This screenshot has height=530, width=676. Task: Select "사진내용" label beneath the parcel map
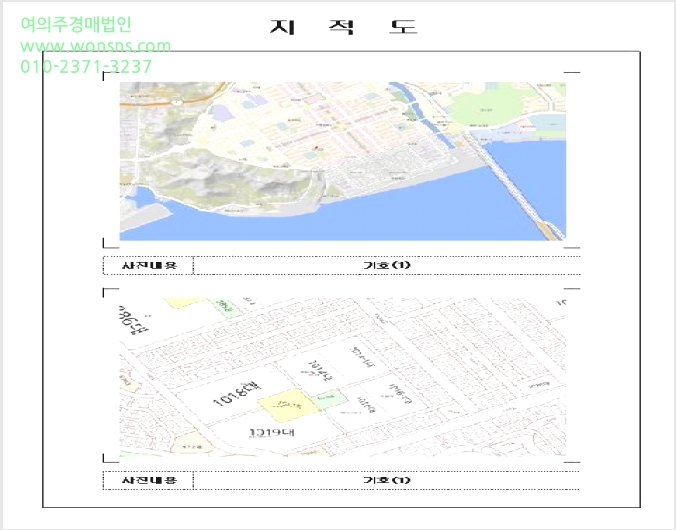pyautogui.click(x=149, y=480)
